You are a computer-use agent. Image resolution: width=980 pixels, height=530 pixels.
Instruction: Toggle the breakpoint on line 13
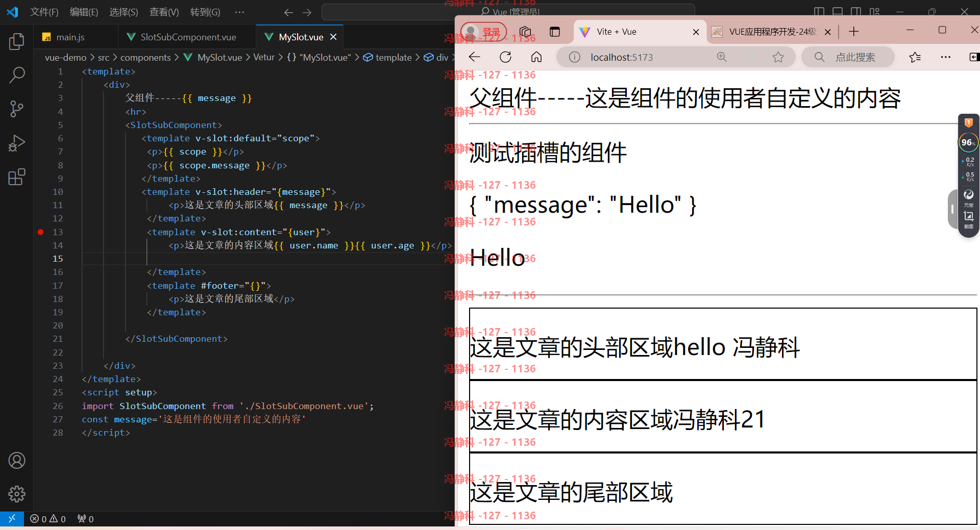40,232
